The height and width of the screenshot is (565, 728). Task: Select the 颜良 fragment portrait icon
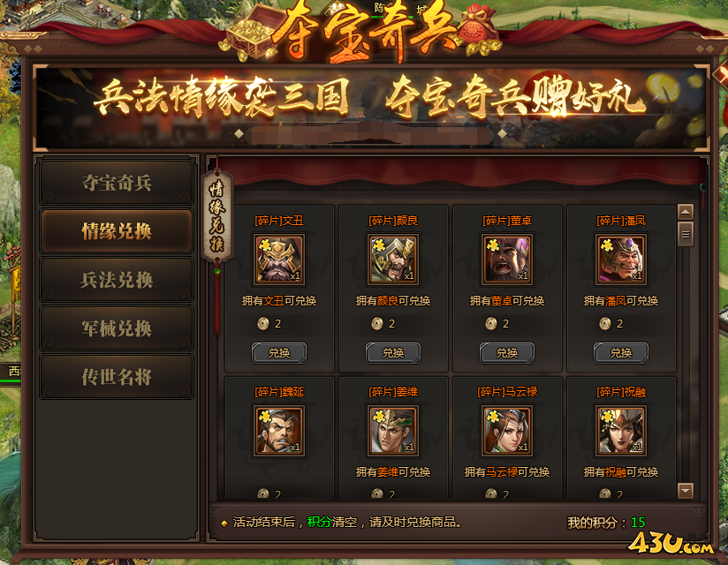(393, 260)
